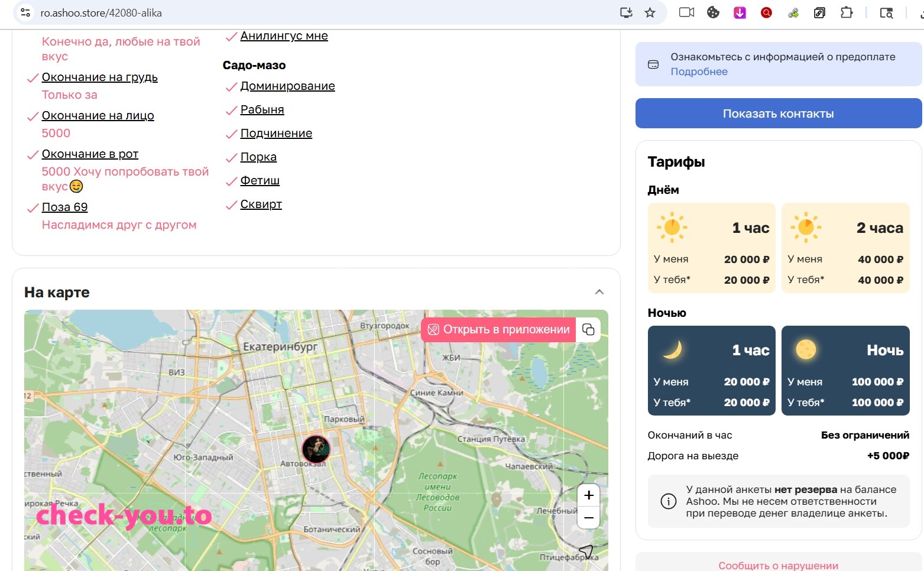Copy map location with the copy icon
The height and width of the screenshot is (571, 924).
(588, 329)
